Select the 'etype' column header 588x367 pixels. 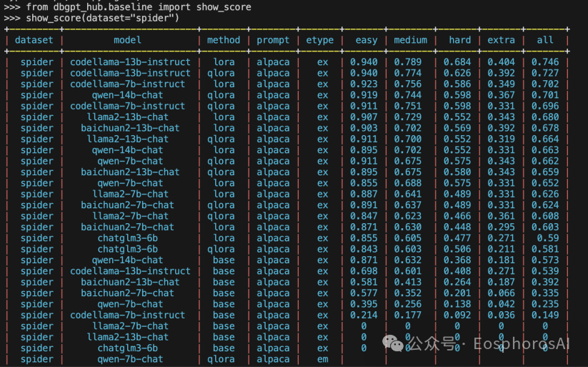[x=320, y=40]
